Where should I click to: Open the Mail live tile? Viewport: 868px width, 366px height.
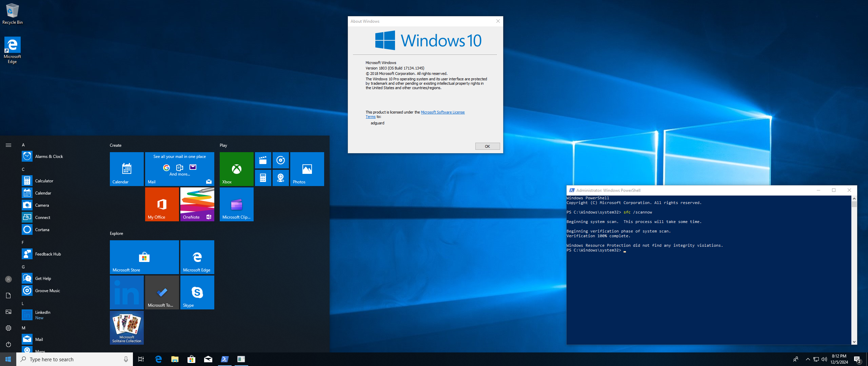coord(180,169)
